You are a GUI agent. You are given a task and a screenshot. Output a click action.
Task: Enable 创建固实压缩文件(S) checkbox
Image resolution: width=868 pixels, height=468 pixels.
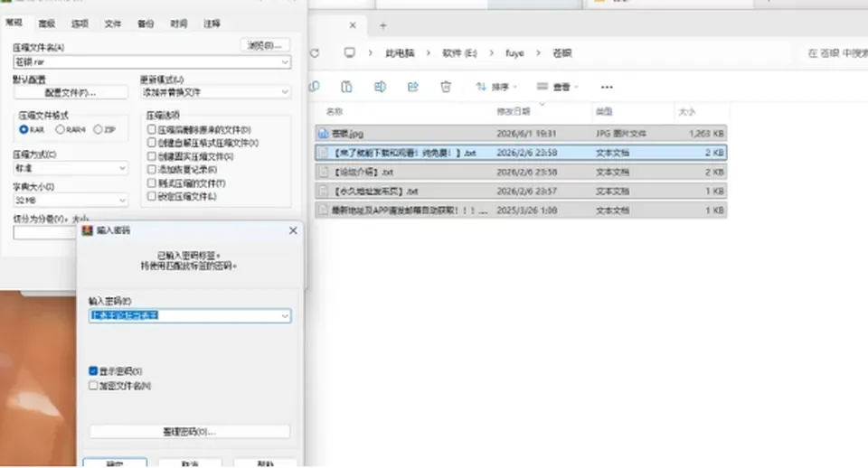(152, 156)
